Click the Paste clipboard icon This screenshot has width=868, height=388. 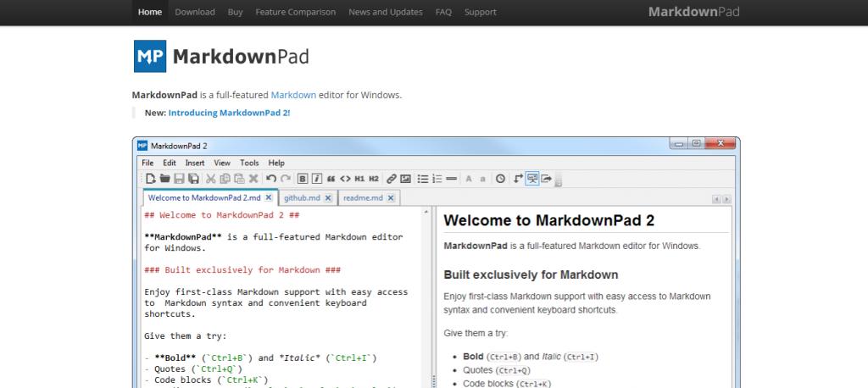(239, 178)
